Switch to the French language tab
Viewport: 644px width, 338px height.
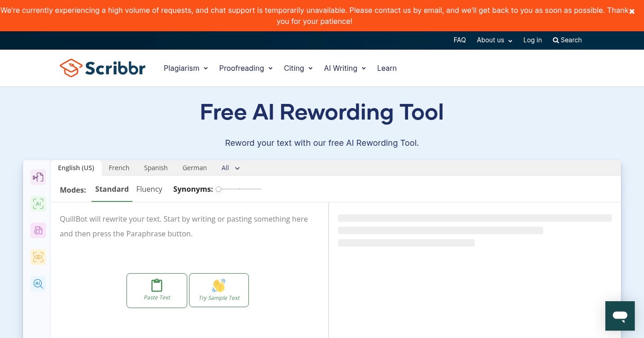pos(119,168)
